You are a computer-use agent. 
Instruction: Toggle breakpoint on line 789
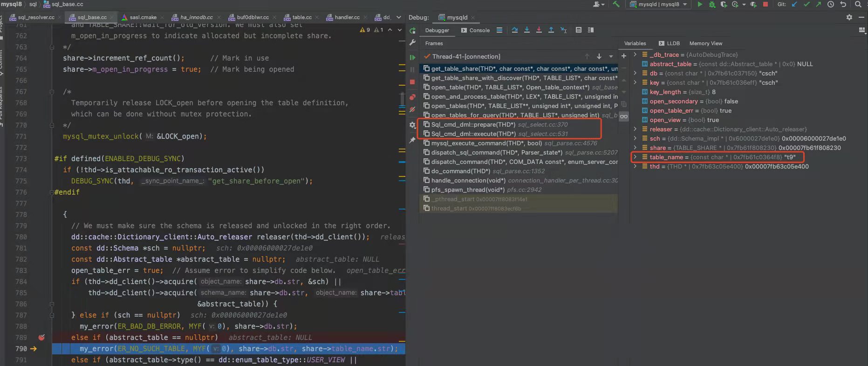coord(41,338)
